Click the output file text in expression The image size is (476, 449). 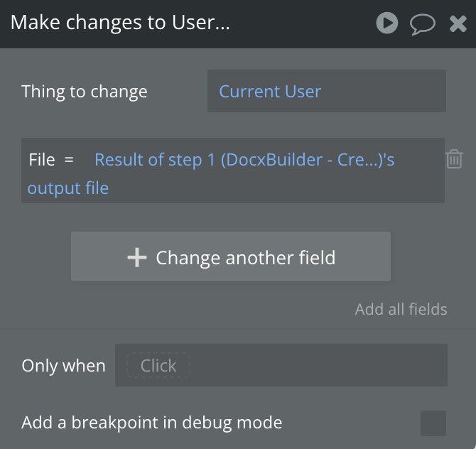[x=68, y=188]
